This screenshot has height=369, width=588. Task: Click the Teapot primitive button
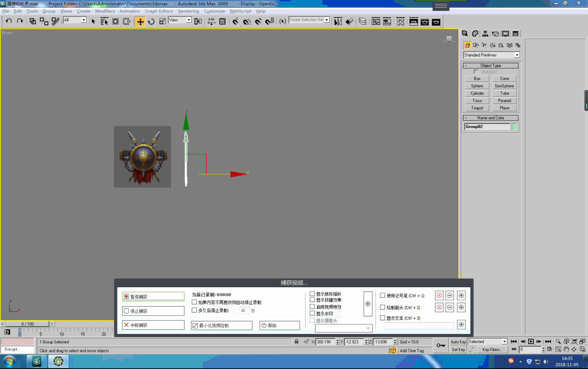[x=477, y=108]
